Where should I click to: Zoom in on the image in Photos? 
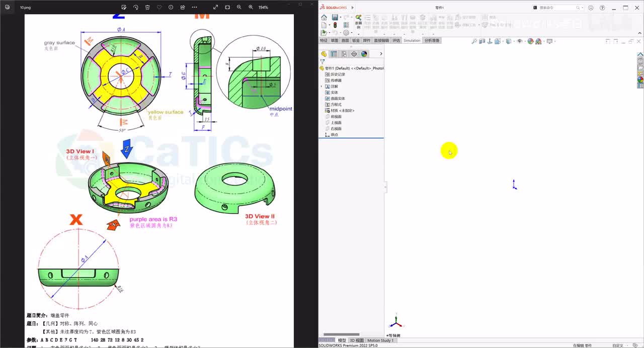(251, 8)
